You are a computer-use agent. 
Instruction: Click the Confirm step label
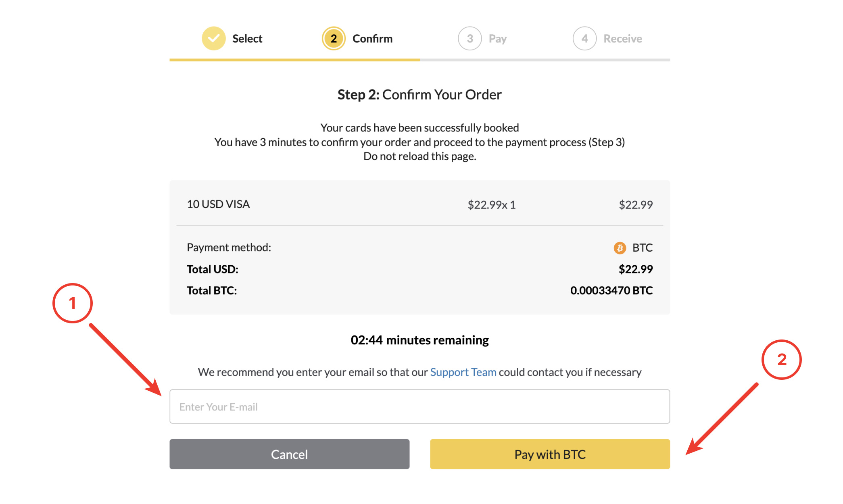click(x=372, y=39)
